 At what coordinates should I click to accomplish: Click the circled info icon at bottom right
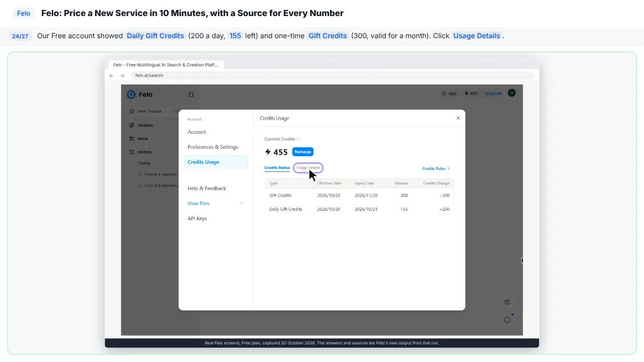point(507,320)
